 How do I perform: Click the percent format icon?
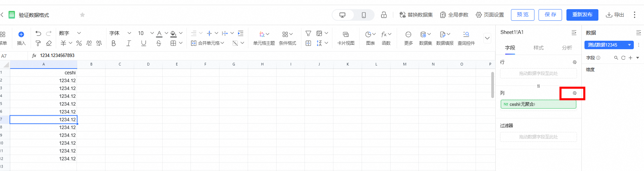[x=79, y=43]
